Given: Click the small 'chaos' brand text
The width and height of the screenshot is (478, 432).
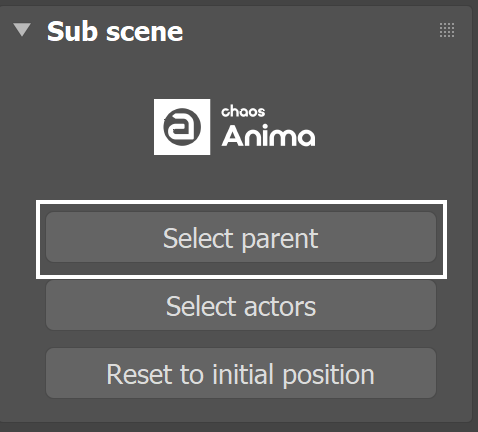Looking at the screenshot, I should tap(243, 112).
